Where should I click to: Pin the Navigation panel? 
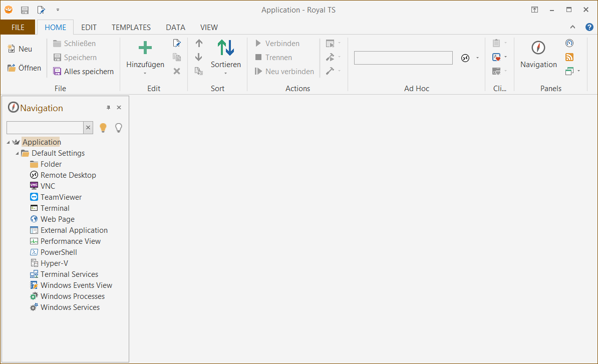[108, 108]
